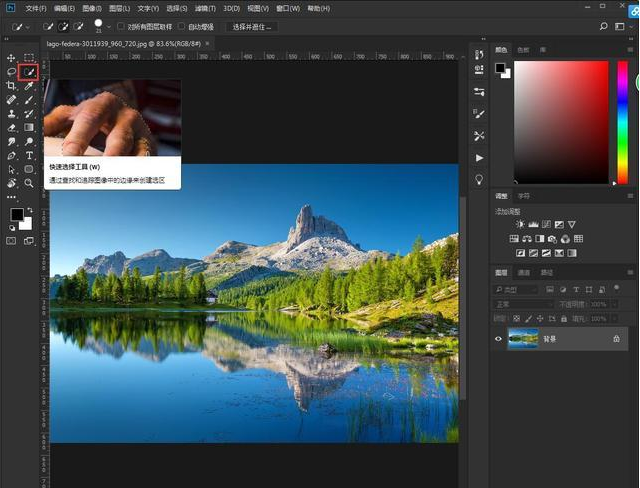The height and width of the screenshot is (488, 640).
Task: Select the Move tool
Action: pyautogui.click(x=12, y=58)
